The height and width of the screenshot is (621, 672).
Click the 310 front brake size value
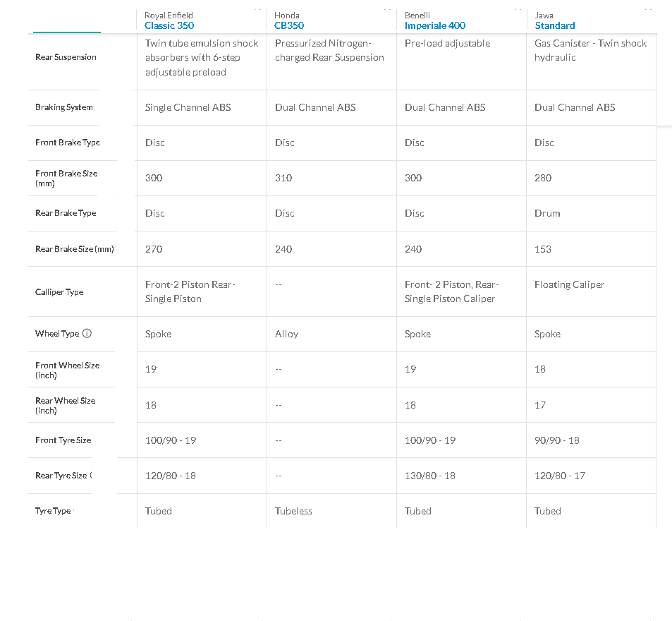pyautogui.click(x=283, y=178)
